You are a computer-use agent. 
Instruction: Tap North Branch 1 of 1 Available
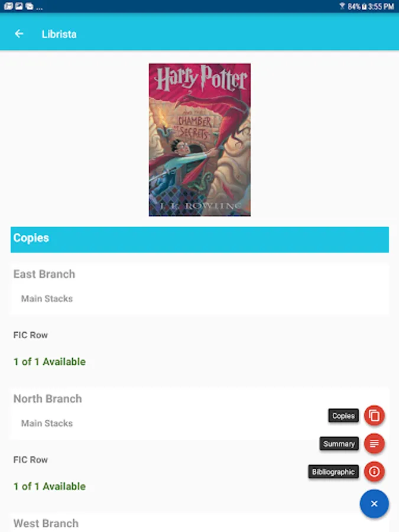[x=50, y=486]
